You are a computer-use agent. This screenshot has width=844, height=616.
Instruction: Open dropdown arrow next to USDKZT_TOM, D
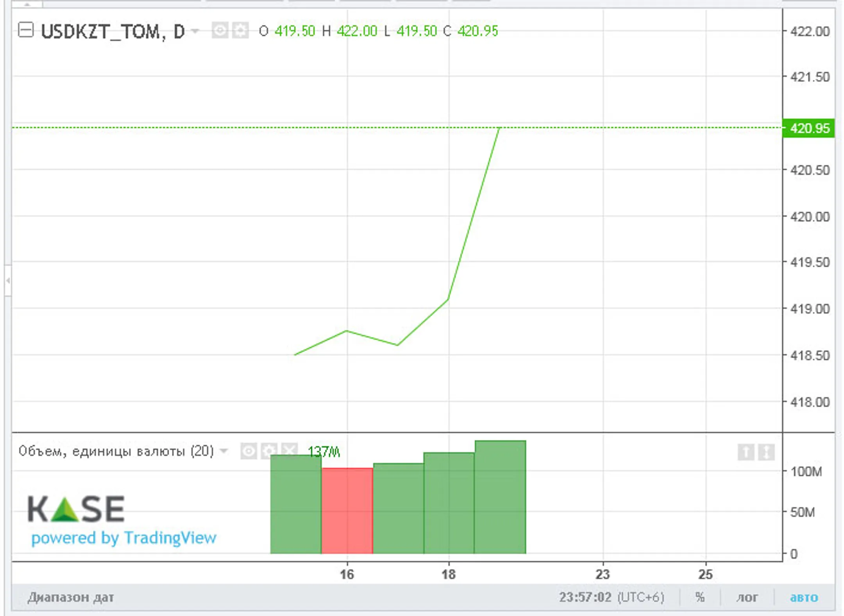click(x=195, y=30)
